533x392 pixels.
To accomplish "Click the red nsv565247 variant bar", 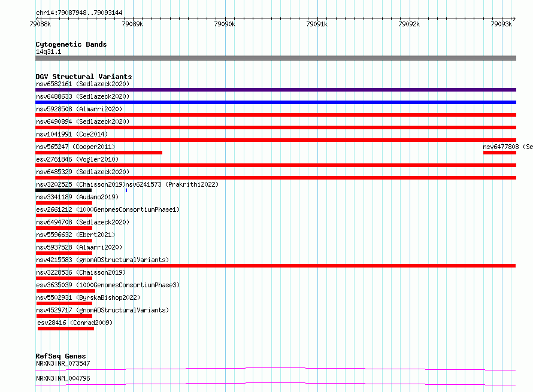I will [x=99, y=153].
